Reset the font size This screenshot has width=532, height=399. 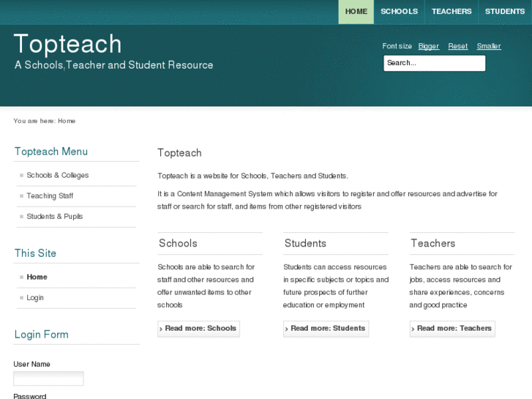[x=458, y=46]
